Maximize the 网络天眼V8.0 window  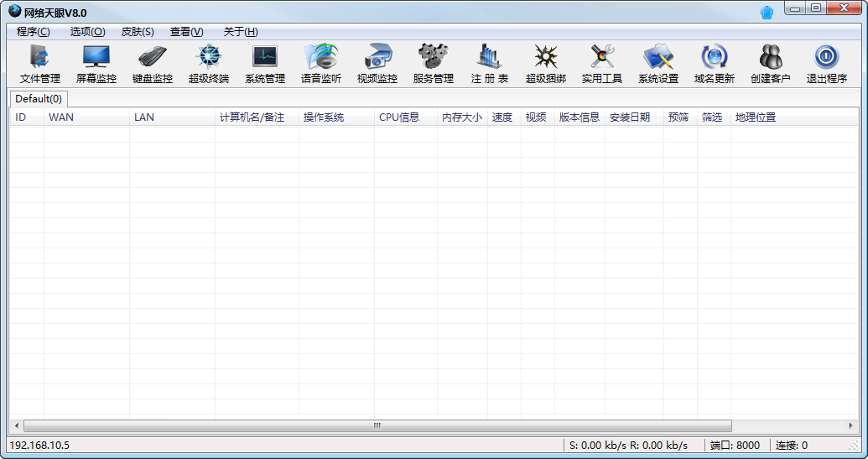817,9
